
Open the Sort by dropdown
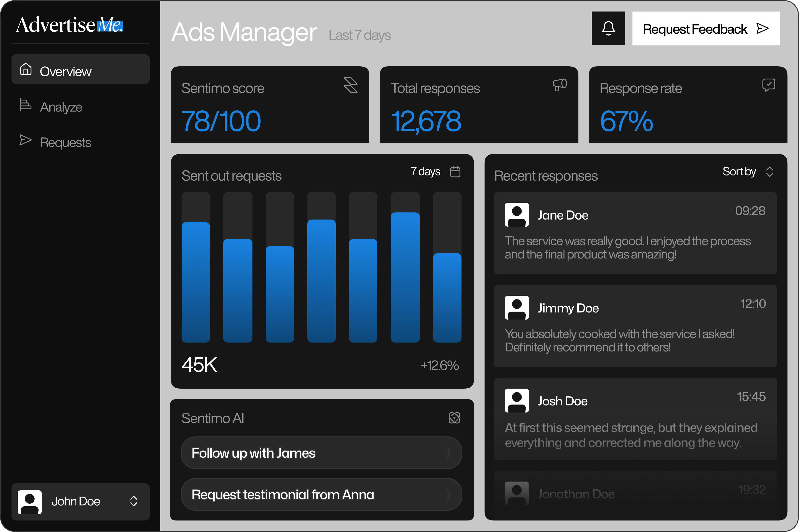[x=747, y=172]
